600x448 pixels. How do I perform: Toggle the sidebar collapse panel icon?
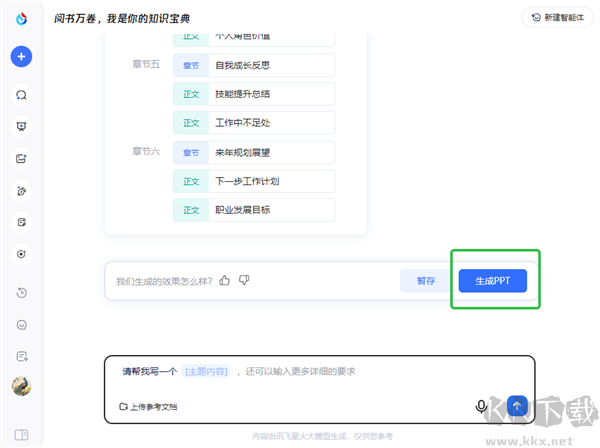21,435
